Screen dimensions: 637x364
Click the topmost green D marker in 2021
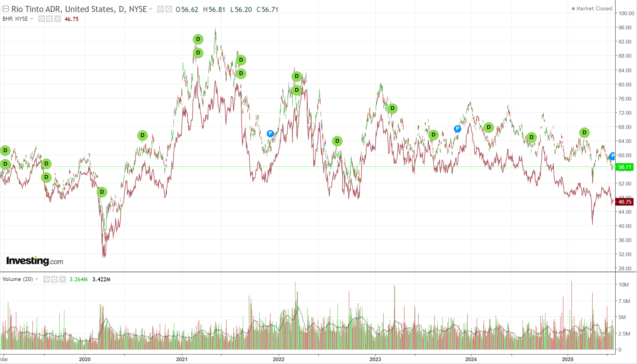198,39
